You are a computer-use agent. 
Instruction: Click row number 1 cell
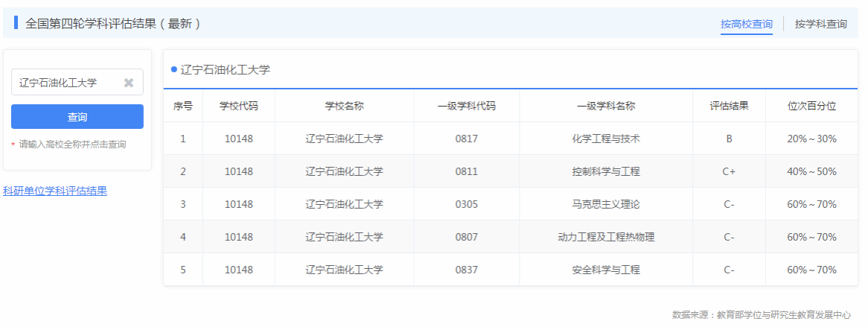[x=183, y=139]
